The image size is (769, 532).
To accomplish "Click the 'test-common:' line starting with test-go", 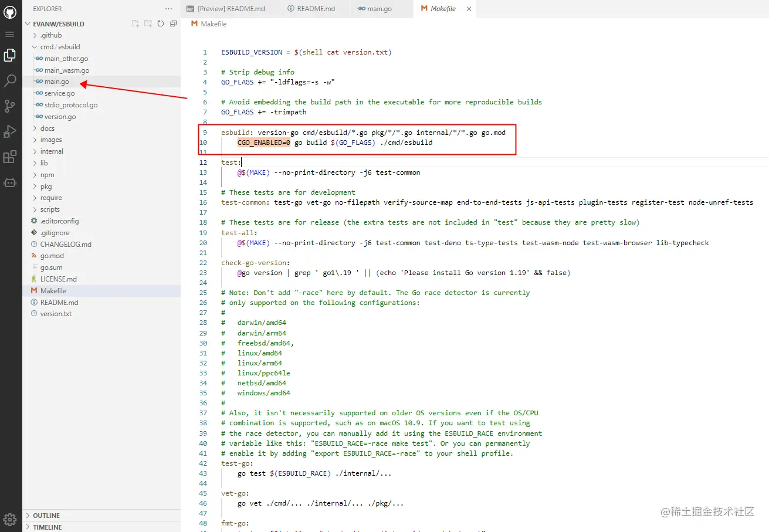I will pyautogui.click(x=487, y=202).
